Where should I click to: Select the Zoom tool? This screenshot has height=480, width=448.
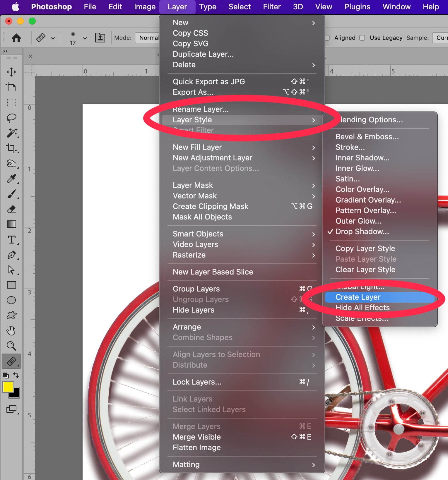pyautogui.click(x=11, y=346)
